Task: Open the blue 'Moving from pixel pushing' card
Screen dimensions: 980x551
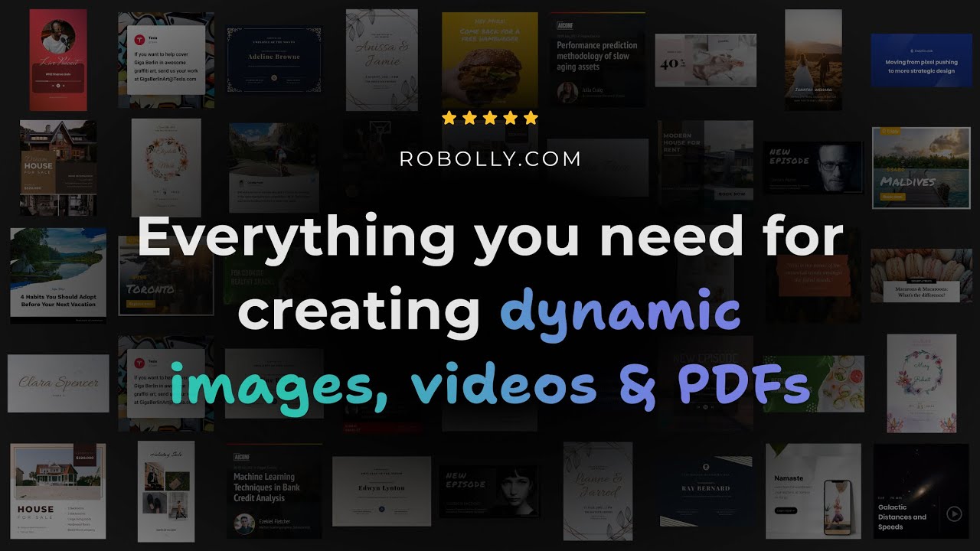Action: coord(921,60)
